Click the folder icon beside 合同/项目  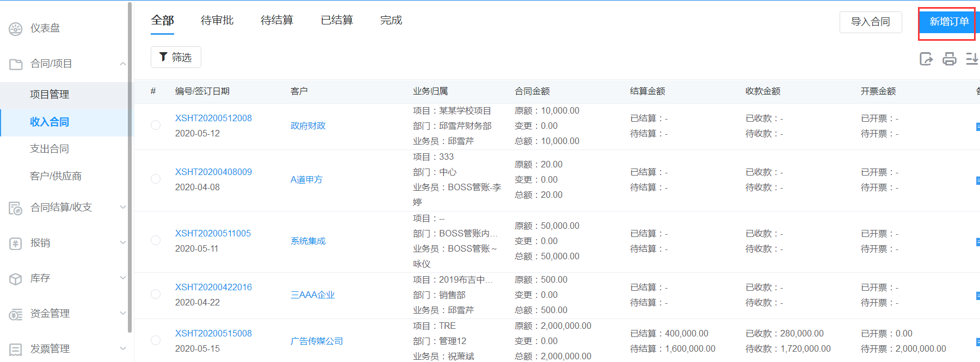pos(16,64)
